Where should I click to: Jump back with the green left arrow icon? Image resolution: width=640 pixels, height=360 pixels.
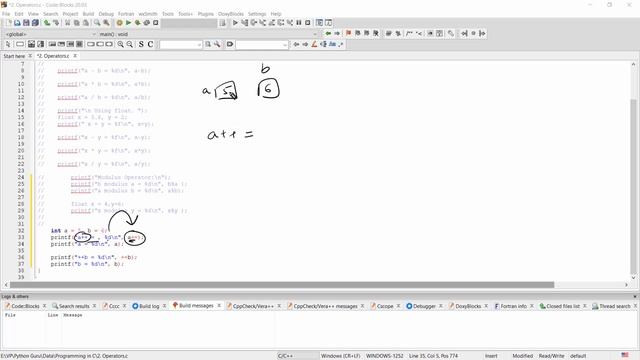point(328,33)
